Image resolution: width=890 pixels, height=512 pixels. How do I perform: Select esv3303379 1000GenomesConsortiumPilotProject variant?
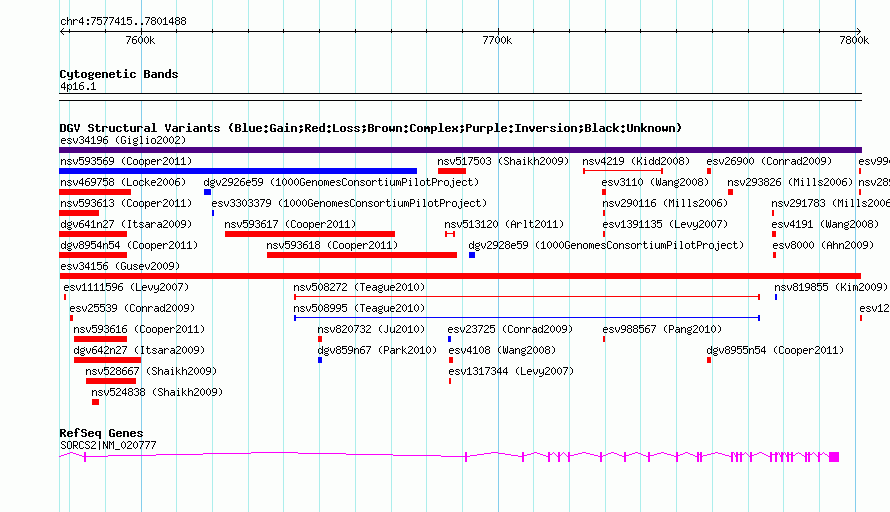(x=213, y=213)
